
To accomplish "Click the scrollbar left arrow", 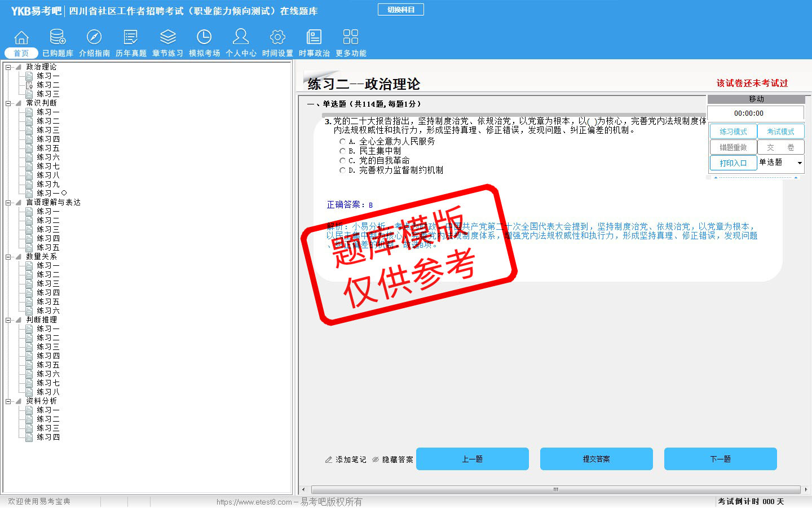I will (303, 489).
